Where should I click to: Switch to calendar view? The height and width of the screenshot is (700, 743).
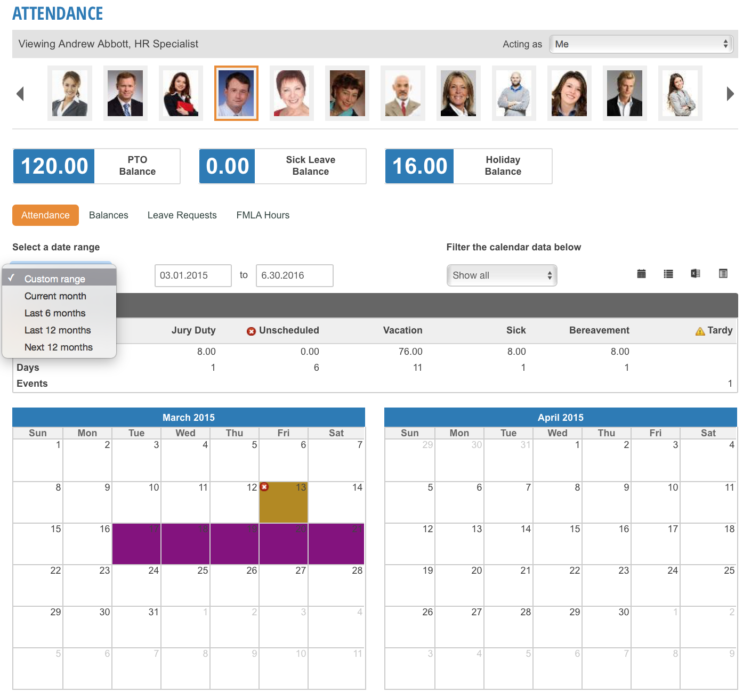641,274
